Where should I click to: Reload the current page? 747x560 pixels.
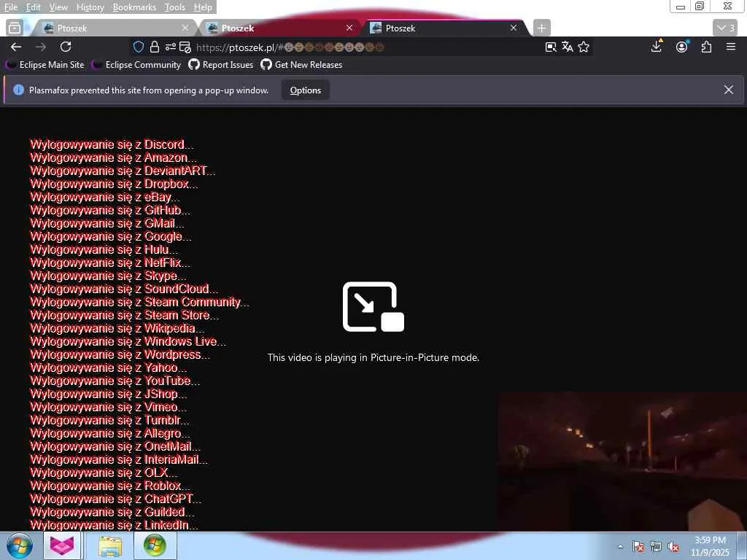[x=66, y=47]
